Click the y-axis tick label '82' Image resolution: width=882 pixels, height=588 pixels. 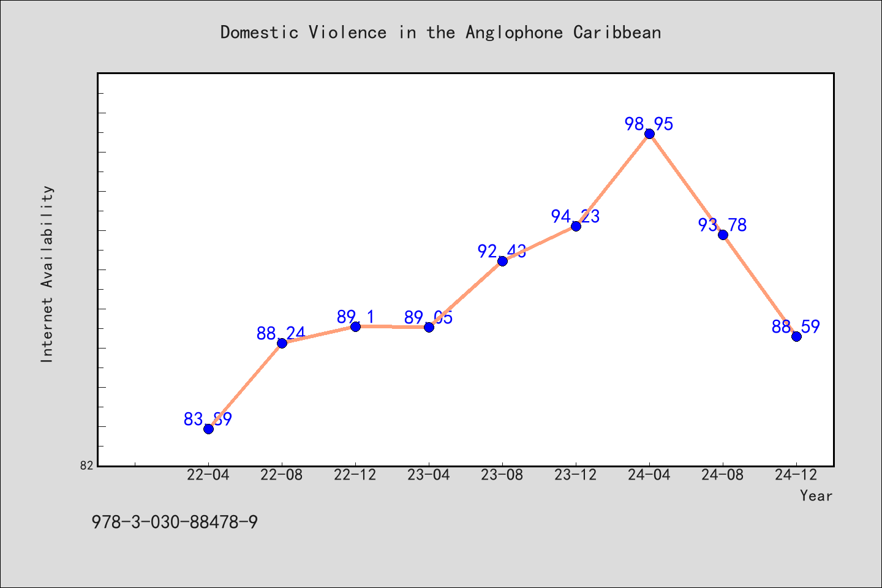[86, 466]
